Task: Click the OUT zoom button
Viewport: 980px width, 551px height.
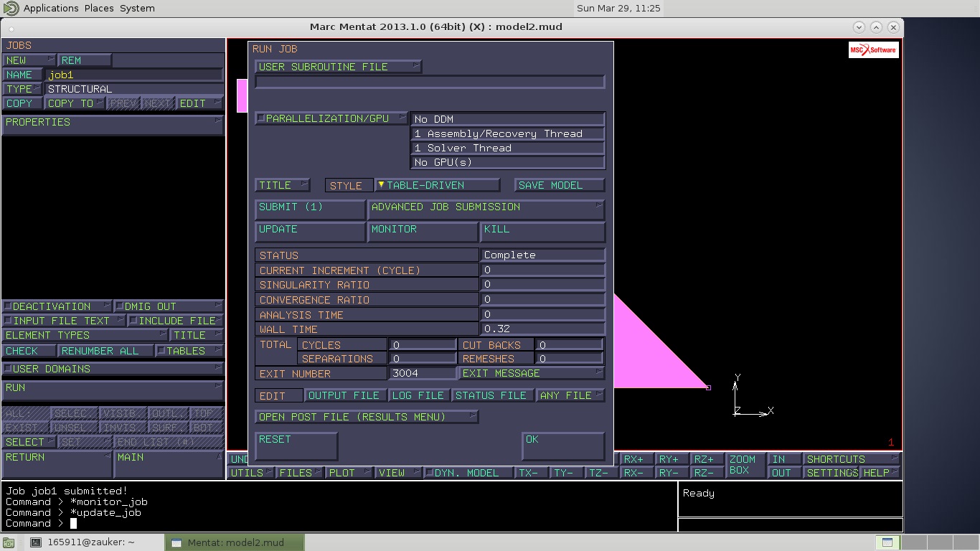Action: coord(784,473)
